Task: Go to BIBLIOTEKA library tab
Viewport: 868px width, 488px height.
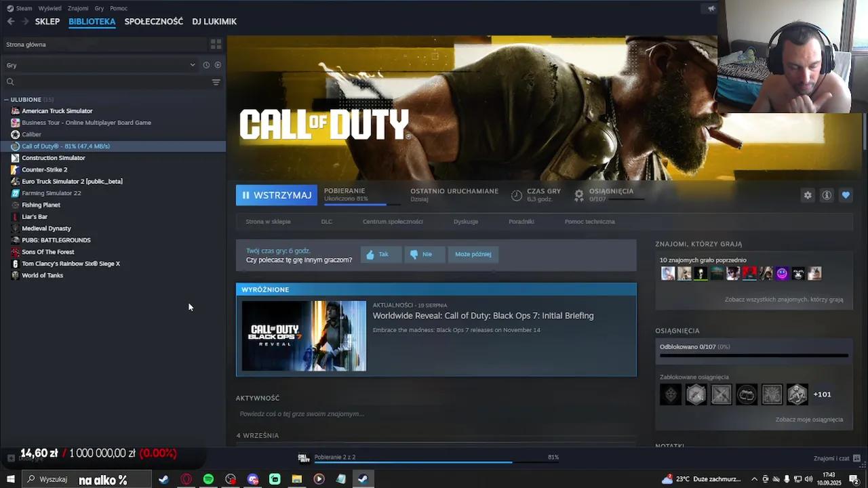Action: coord(92,22)
